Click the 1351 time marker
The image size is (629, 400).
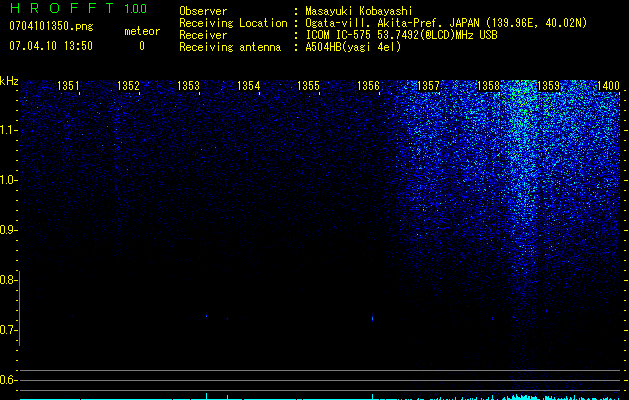[68, 86]
